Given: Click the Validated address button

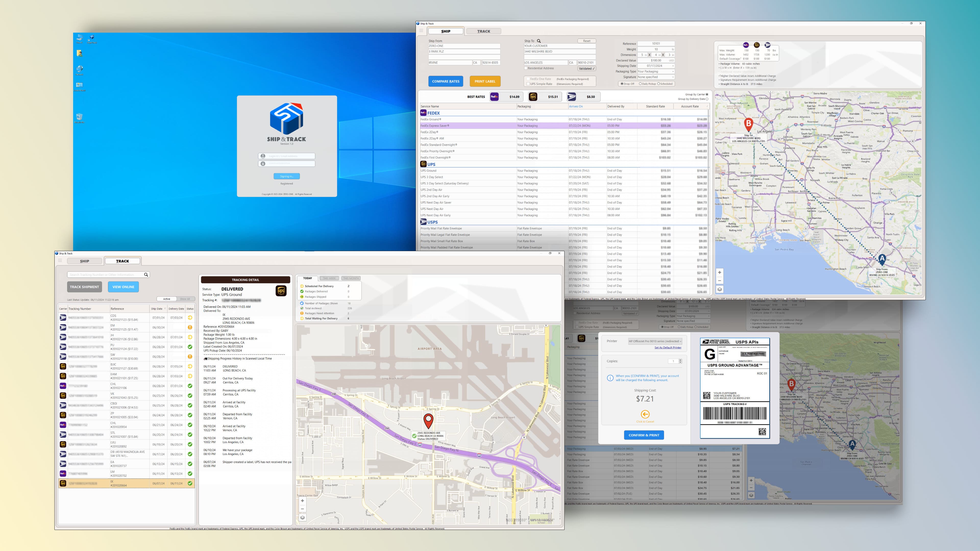Looking at the screenshot, I should click(587, 69).
